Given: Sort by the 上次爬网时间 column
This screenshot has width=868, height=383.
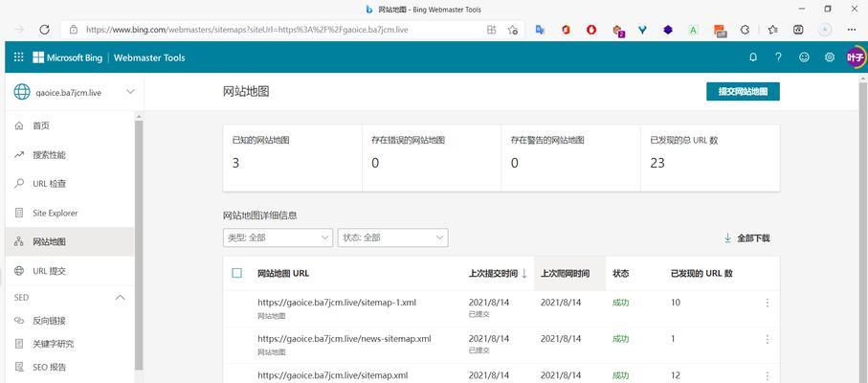Looking at the screenshot, I should pyautogui.click(x=566, y=274).
